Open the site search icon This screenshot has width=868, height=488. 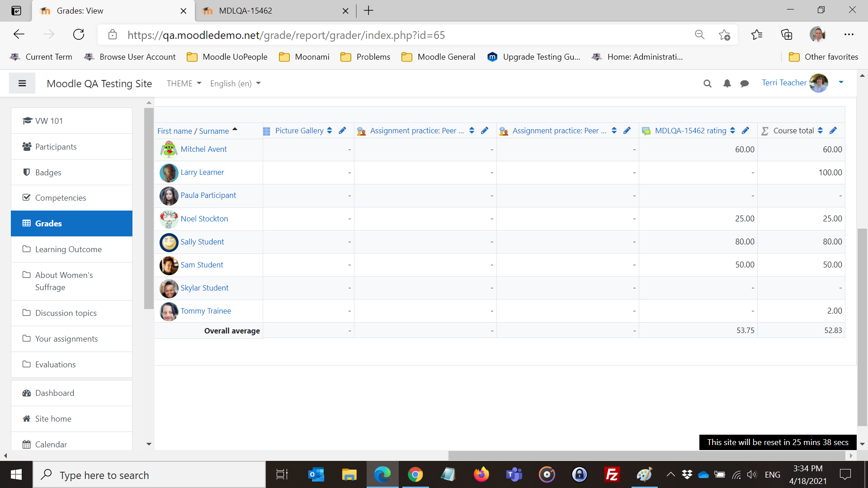click(x=708, y=84)
